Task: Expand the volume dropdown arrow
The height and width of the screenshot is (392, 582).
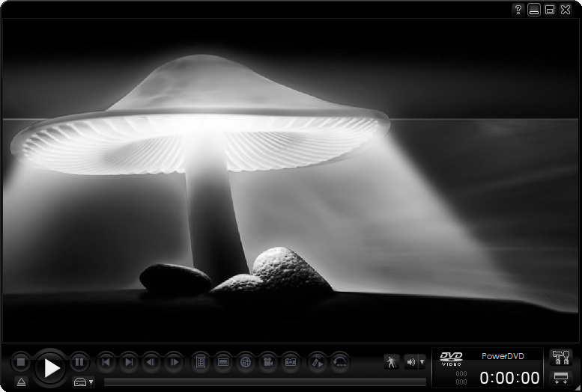Action: [422, 362]
